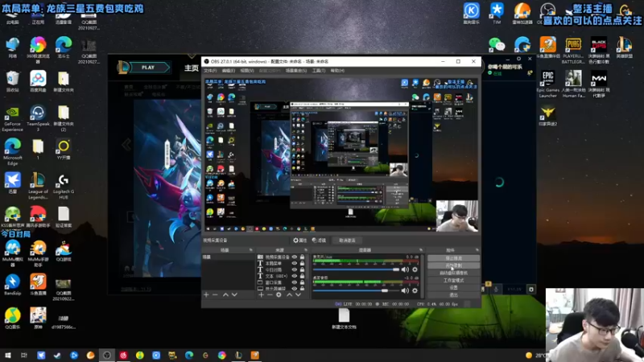Hide the 今日对局 text source via eye icon
Image resolution: width=644 pixels, height=362 pixels.
click(294, 269)
